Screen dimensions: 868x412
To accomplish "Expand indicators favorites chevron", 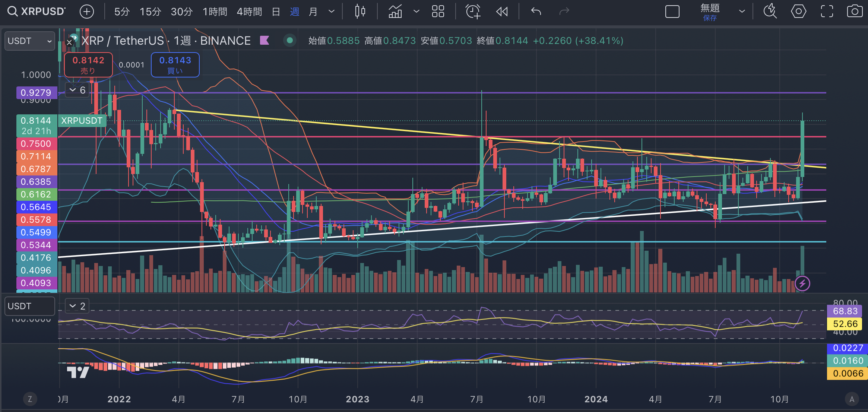I will (x=416, y=12).
